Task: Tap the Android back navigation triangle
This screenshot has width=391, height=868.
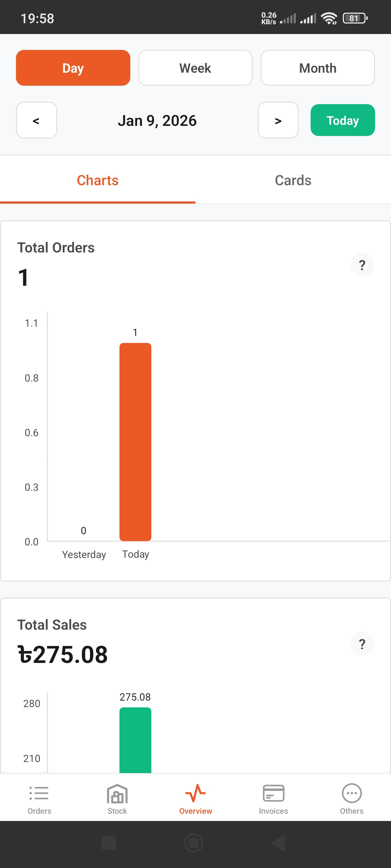Action: 278,843
